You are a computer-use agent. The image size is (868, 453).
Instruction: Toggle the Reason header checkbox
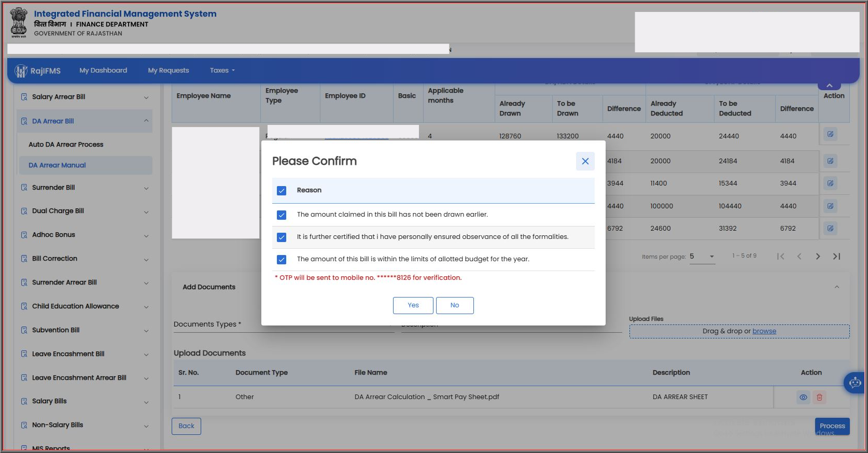282,191
